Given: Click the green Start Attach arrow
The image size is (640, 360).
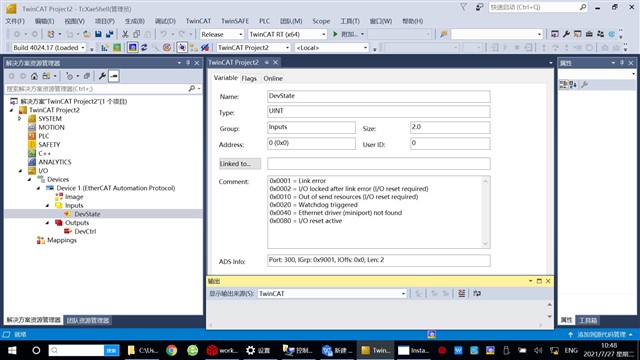Looking at the screenshot, I should tap(335, 34).
